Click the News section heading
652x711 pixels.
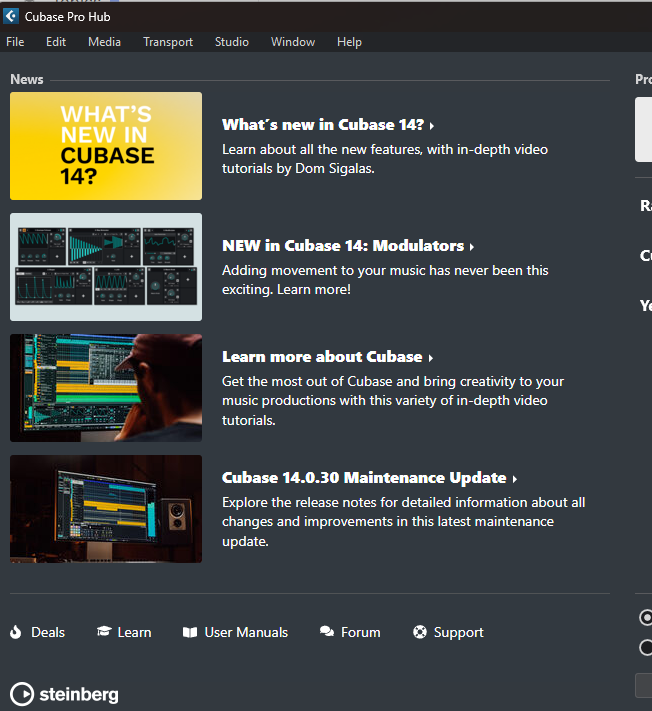point(27,79)
